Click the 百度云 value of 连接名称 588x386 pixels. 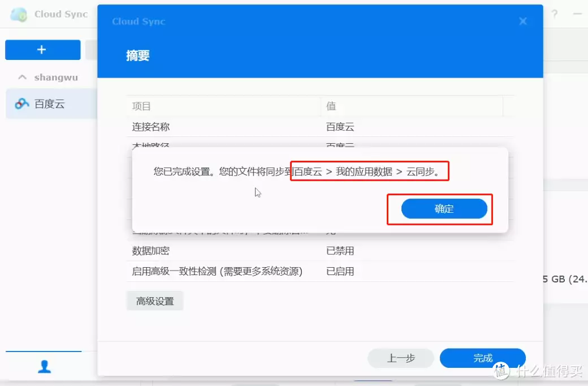(340, 127)
